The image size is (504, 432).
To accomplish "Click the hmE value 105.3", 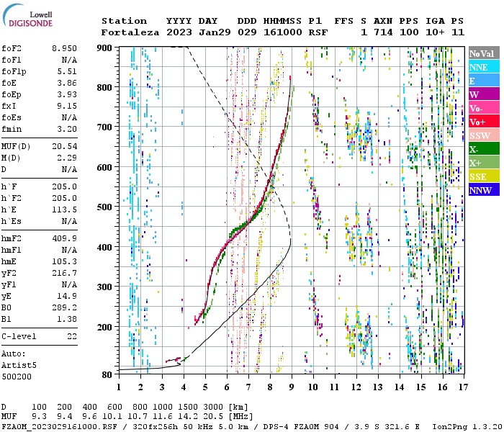I will (x=64, y=261).
